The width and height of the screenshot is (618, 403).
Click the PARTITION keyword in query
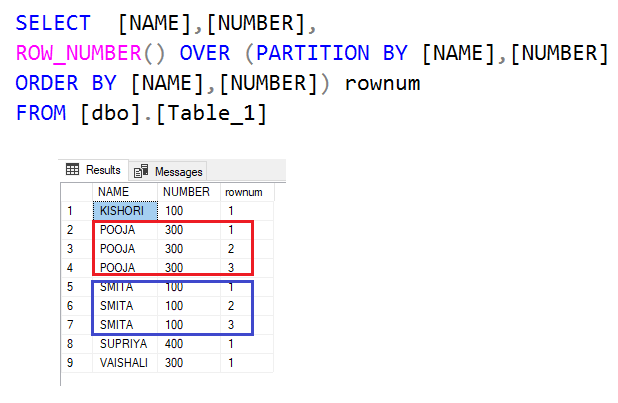click(313, 53)
